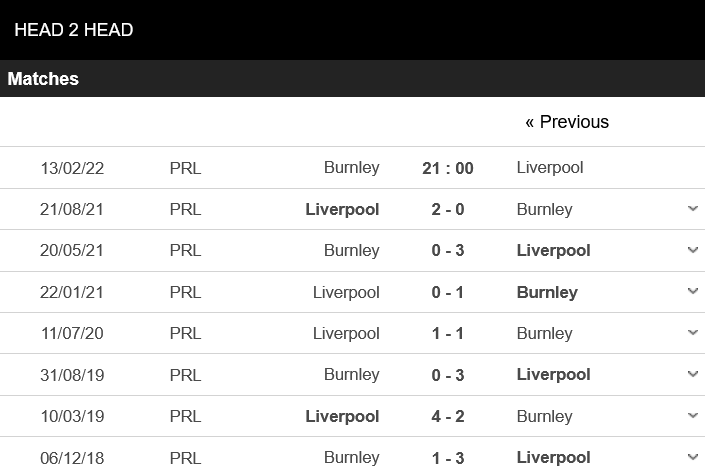Select the HEAD 2 HEAD title bar
The width and height of the screenshot is (705, 473).
click(x=352, y=30)
